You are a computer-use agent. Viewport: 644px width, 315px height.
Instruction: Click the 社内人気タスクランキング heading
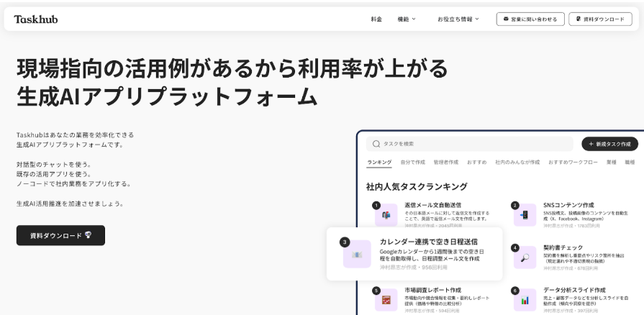tap(417, 186)
